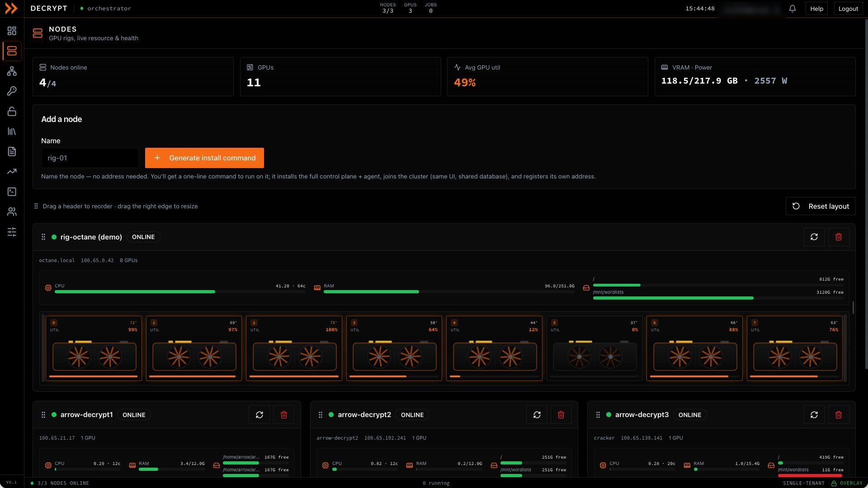868x488 pixels.
Task: Click the octane.local hostname text
Action: 57,260
